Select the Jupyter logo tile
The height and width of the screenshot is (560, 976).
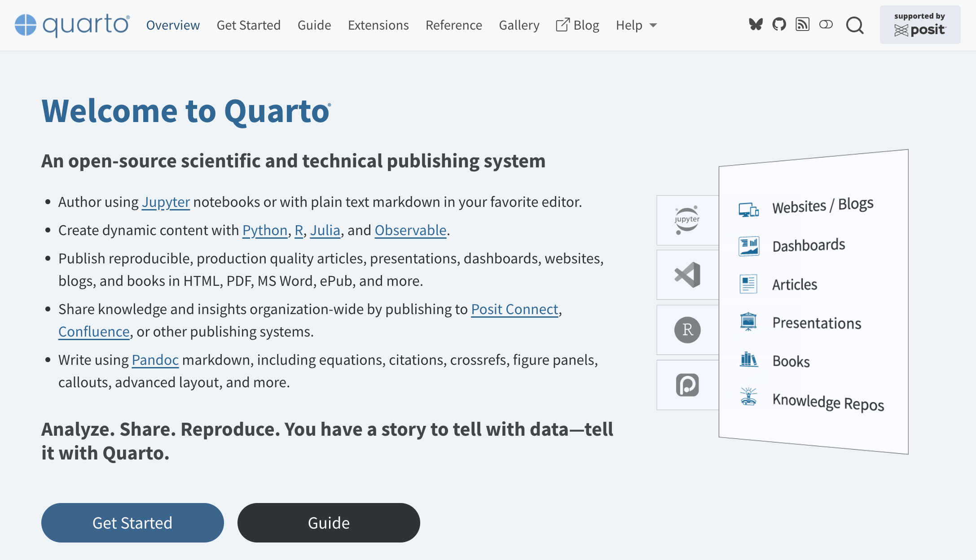click(x=687, y=220)
